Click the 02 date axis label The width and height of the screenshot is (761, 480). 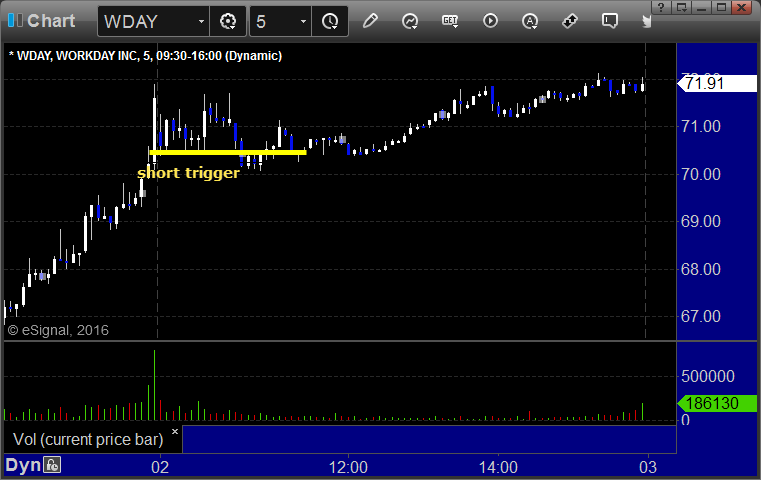pos(160,467)
